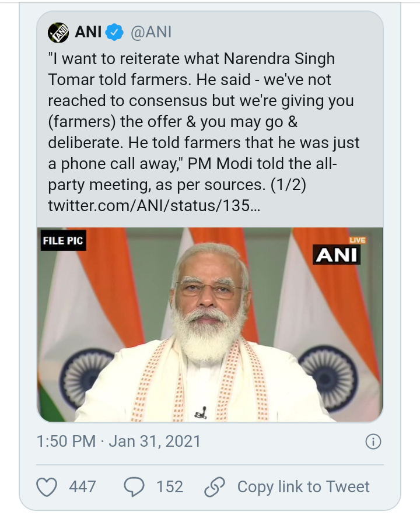Click the ANI LIVE logo watermark

coord(338,252)
